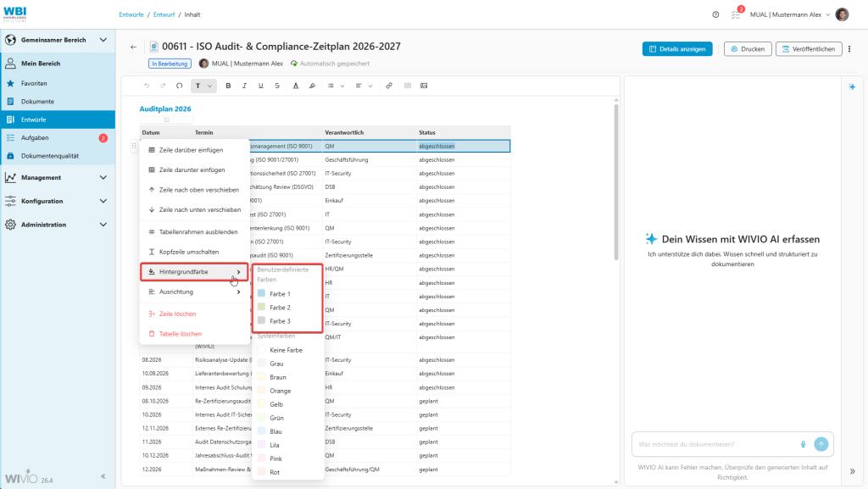The height and width of the screenshot is (489, 868).
Task: Open the text alignment dropdown
Action: 364,86
